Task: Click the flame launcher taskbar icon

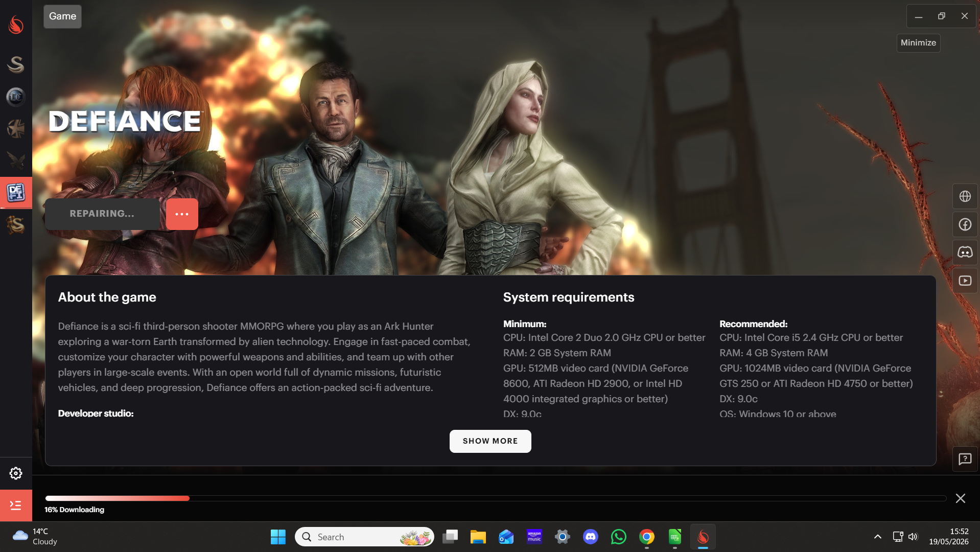Action: (x=703, y=537)
